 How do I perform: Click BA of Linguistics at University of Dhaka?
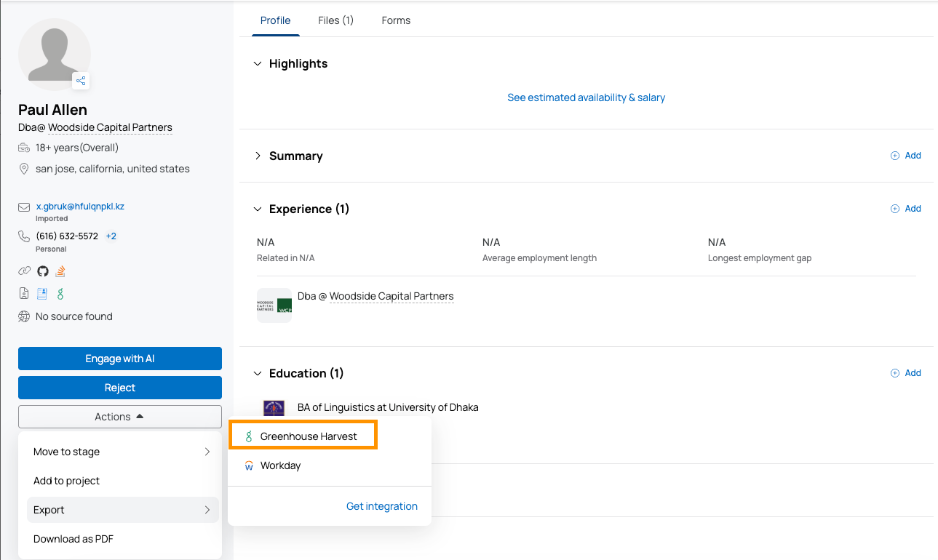tap(388, 407)
